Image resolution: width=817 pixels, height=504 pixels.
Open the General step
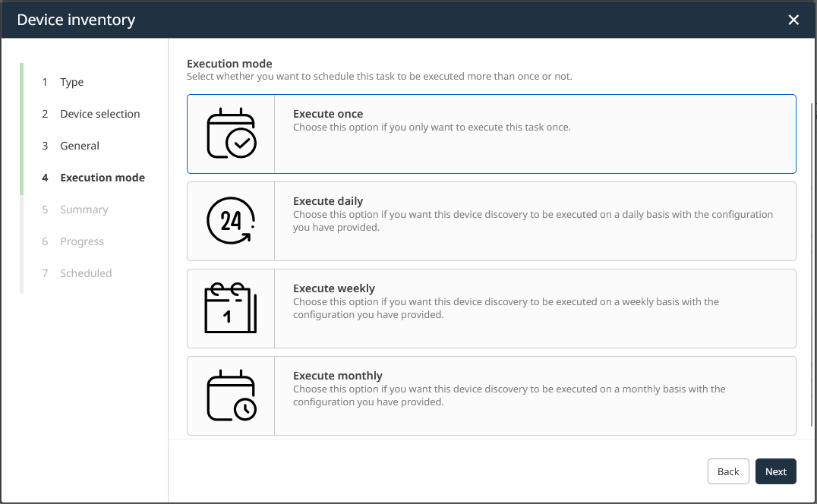pos(80,146)
